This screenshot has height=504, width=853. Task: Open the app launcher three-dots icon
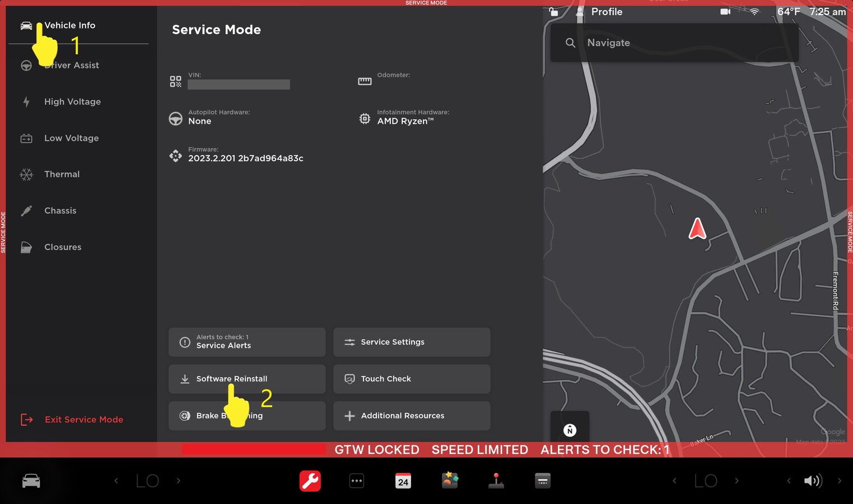(x=356, y=481)
